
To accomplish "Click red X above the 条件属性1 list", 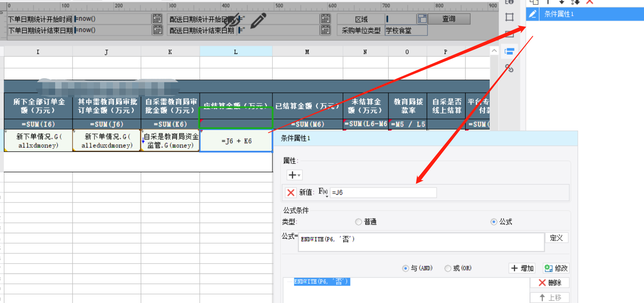I will tap(590, 2).
